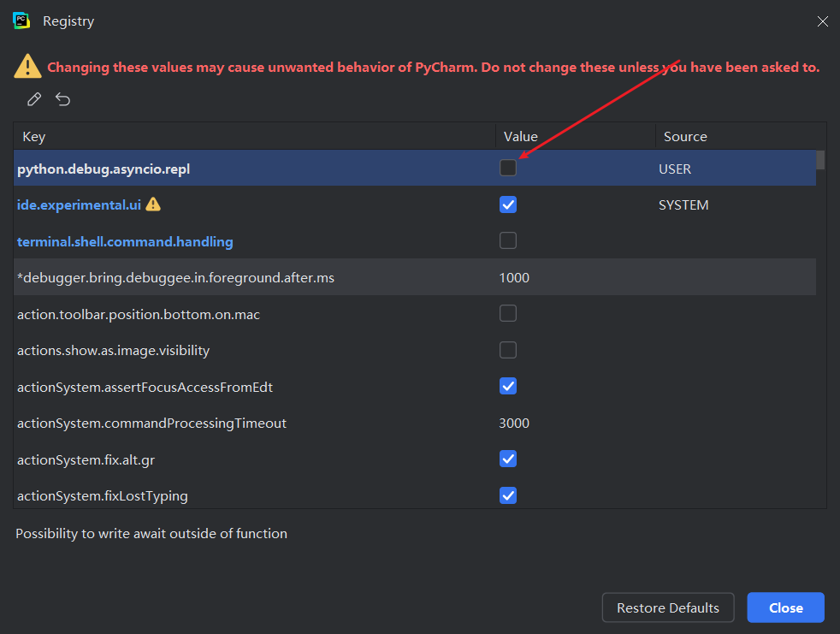This screenshot has width=840, height=634.
Task: Enable the python.debug.asyncio.repl checkbox
Action: point(508,168)
